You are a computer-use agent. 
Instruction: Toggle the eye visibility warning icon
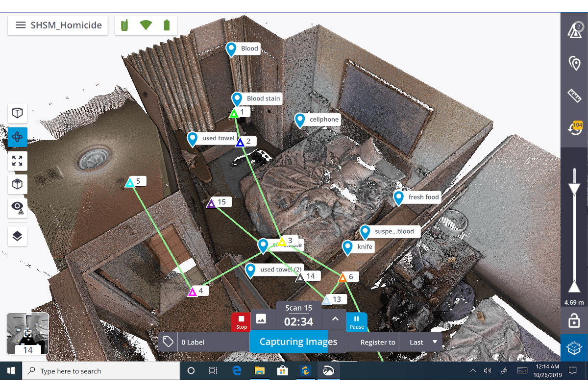click(17, 208)
